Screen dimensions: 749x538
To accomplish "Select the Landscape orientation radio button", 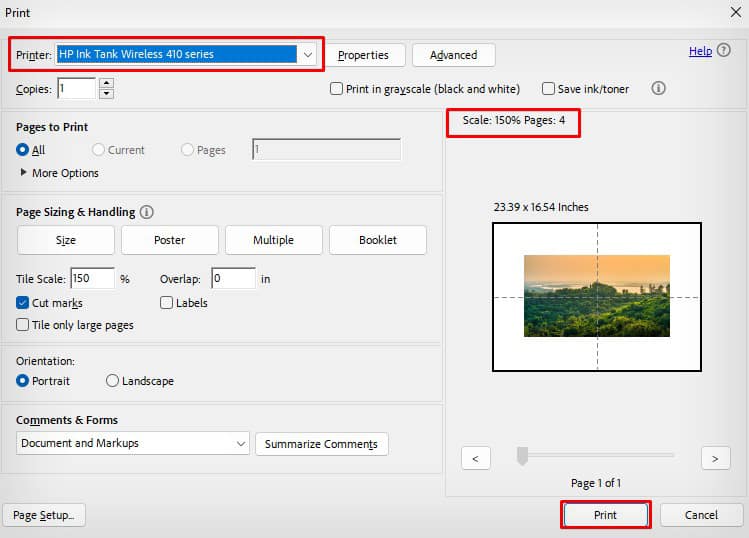I will (x=112, y=381).
